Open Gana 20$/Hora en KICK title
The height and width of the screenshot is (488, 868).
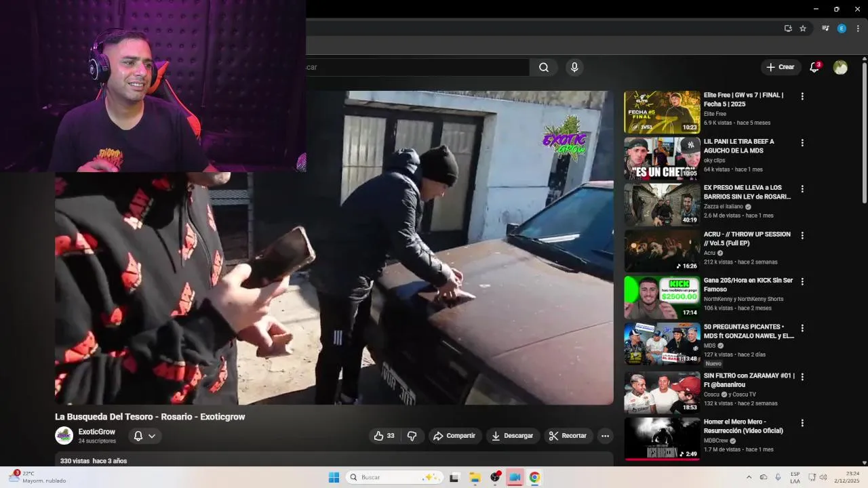(x=748, y=285)
